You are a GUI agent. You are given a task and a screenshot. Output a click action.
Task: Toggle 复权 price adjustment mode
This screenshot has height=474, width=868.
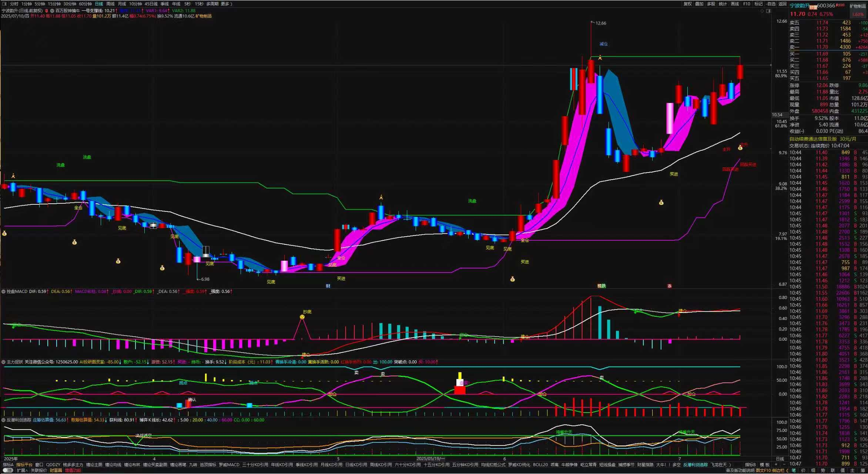pos(687,4)
